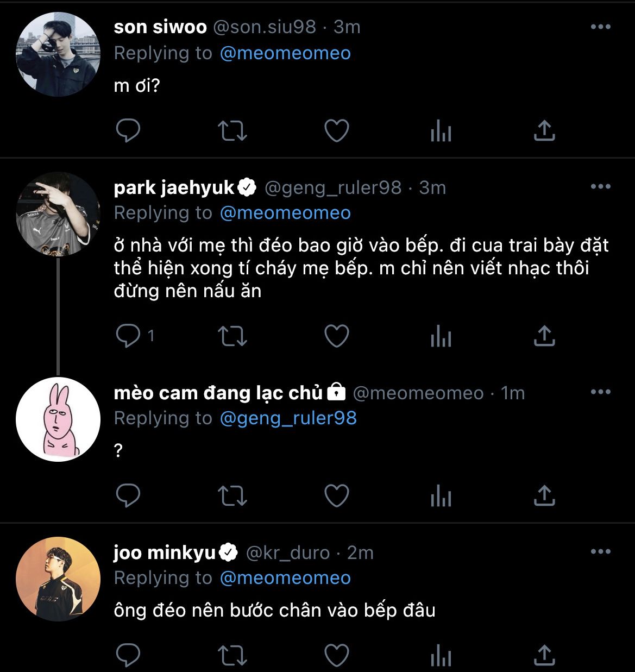Open more options for joo minkyu's tweet
This screenshot has width=635, height=672.
pyautogui.click(x=600, y=552)
